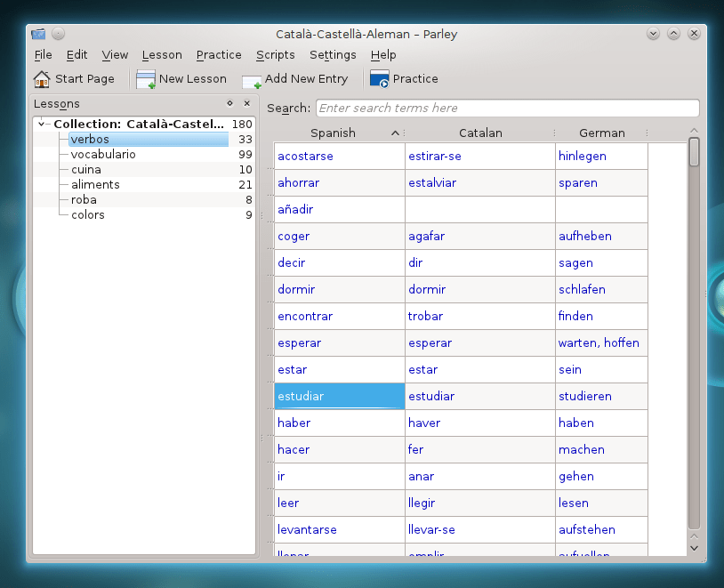Viewport: 724px width, 588px height.
Task: Click the scrollbar down arrow in the vocabulary table
Action: [x=694, y=547]
